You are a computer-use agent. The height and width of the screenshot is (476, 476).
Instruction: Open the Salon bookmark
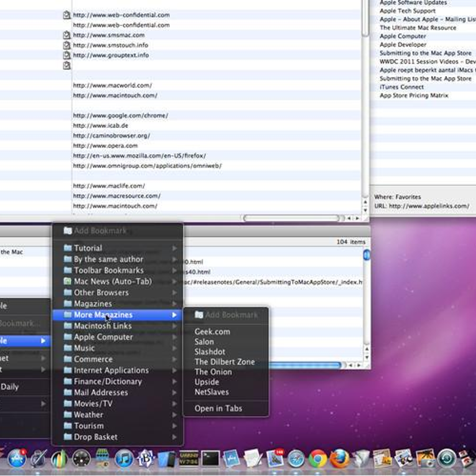(x=226, y=342)
